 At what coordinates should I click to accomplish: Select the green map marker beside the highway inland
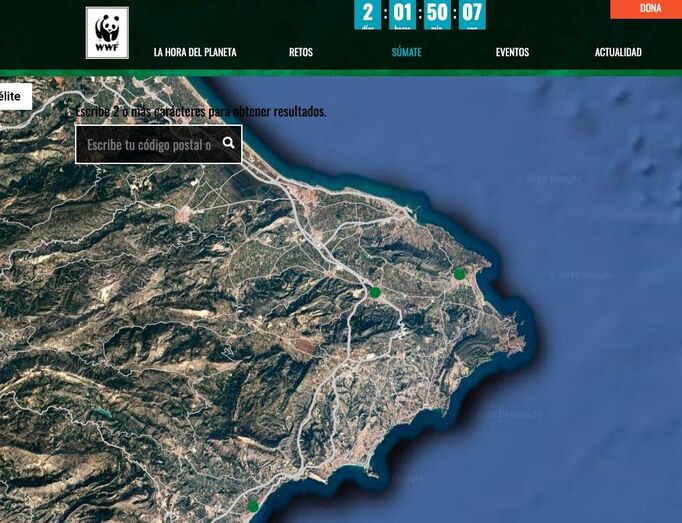point(375,292)
